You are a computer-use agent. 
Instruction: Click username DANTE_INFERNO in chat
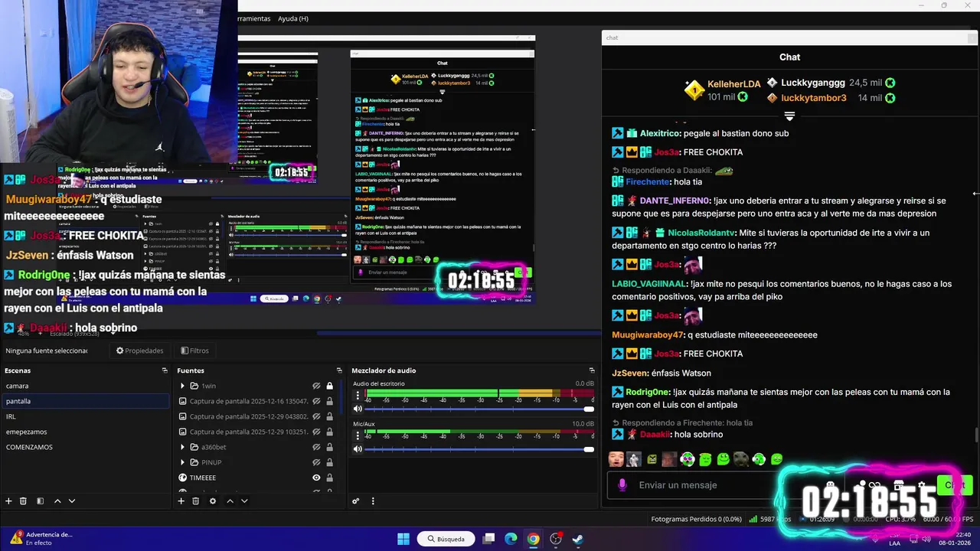675,201
